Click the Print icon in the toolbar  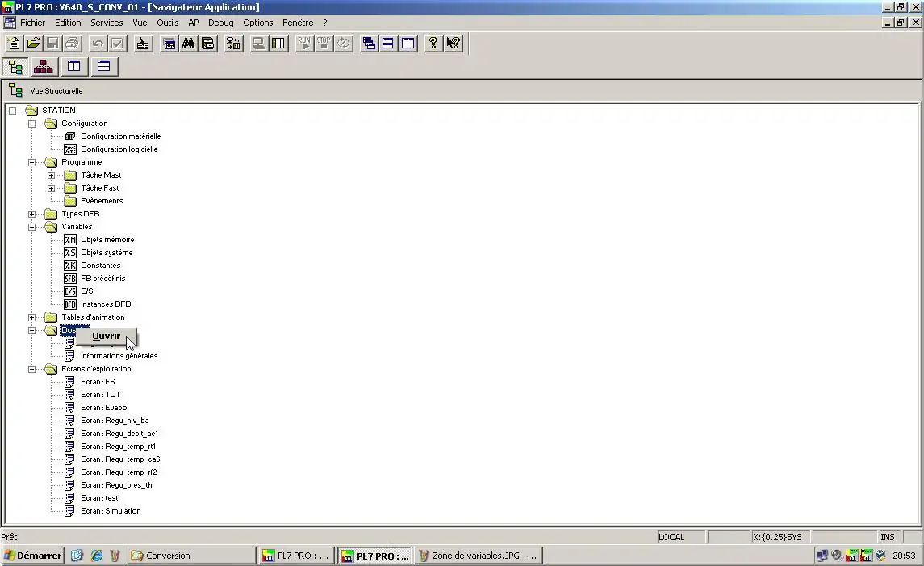(72, 43)
